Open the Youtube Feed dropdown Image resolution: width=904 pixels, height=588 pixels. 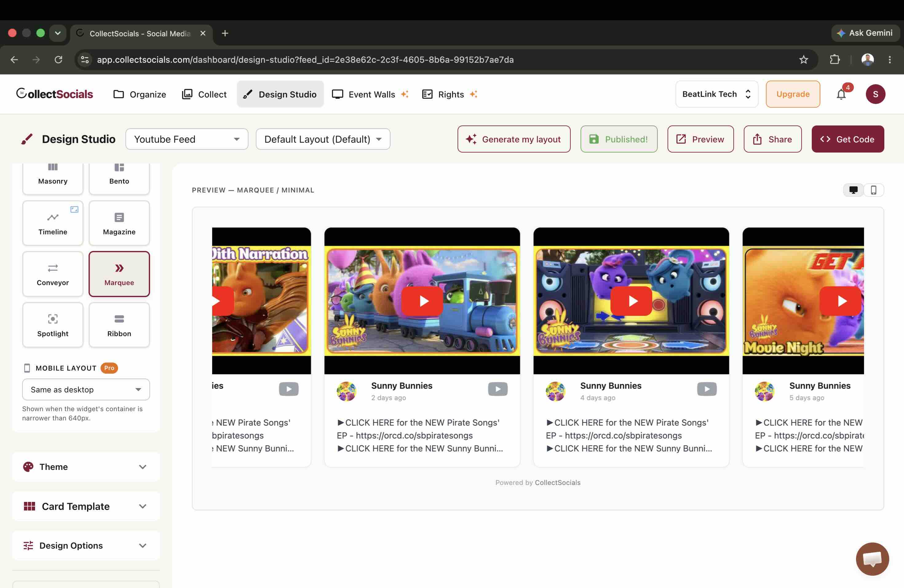187,139
